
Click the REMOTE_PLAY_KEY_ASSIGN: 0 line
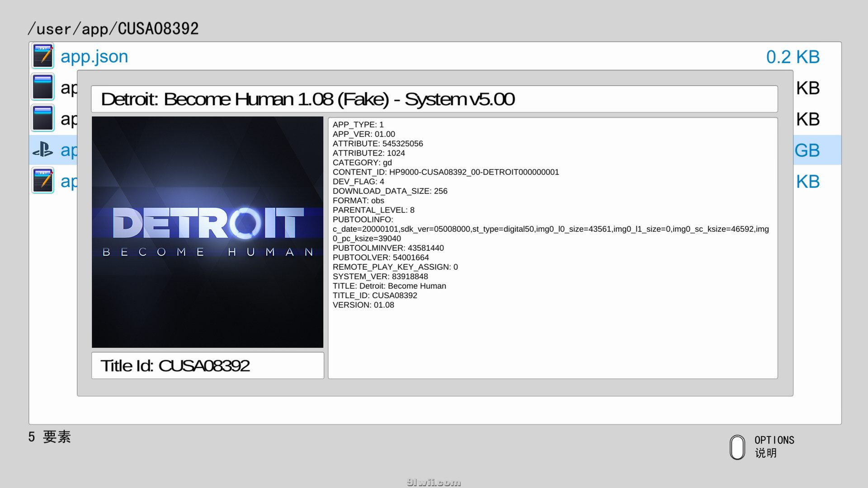tap(395, 267)
